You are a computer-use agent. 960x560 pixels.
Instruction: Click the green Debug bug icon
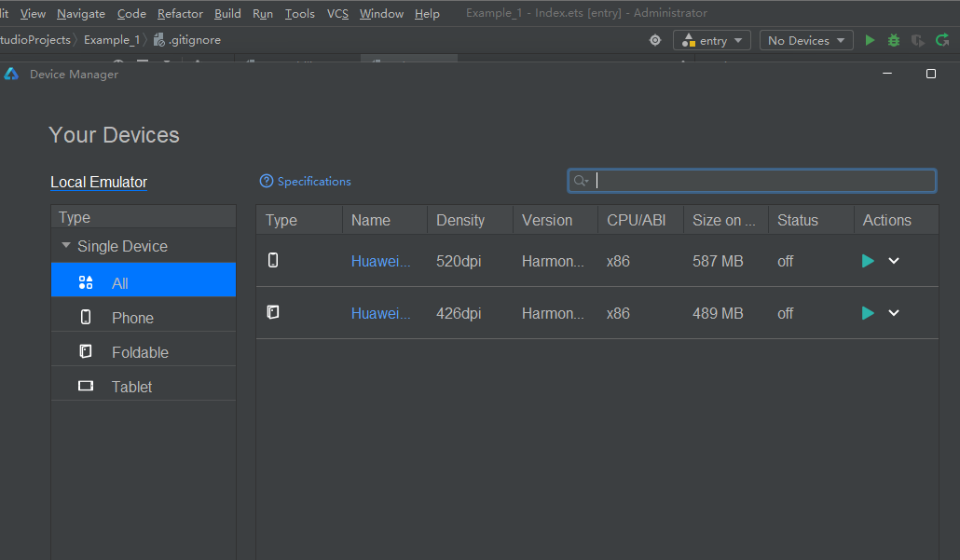[x=893, y=40]
